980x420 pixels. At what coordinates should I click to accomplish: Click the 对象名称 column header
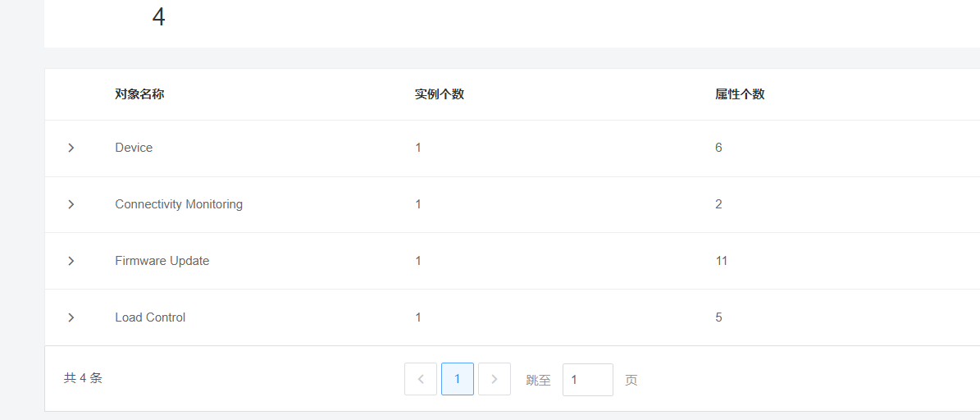click(x=139, y=94)
